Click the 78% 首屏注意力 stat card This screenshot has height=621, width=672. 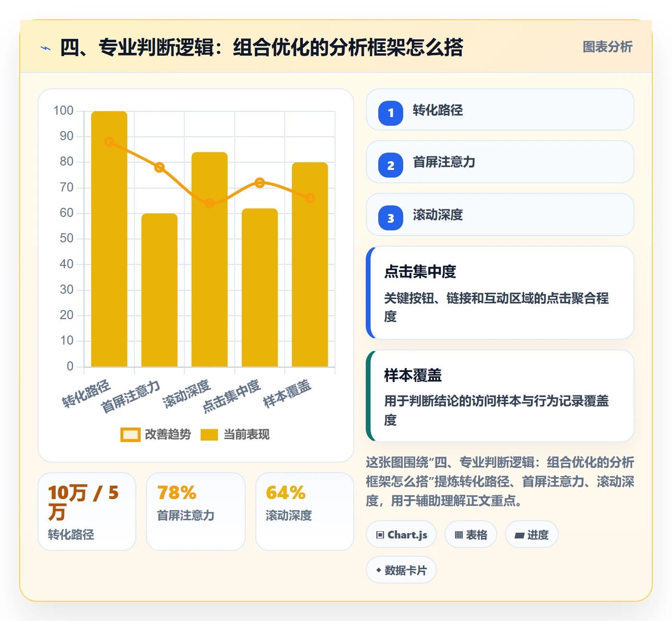[x=196, y=512]
